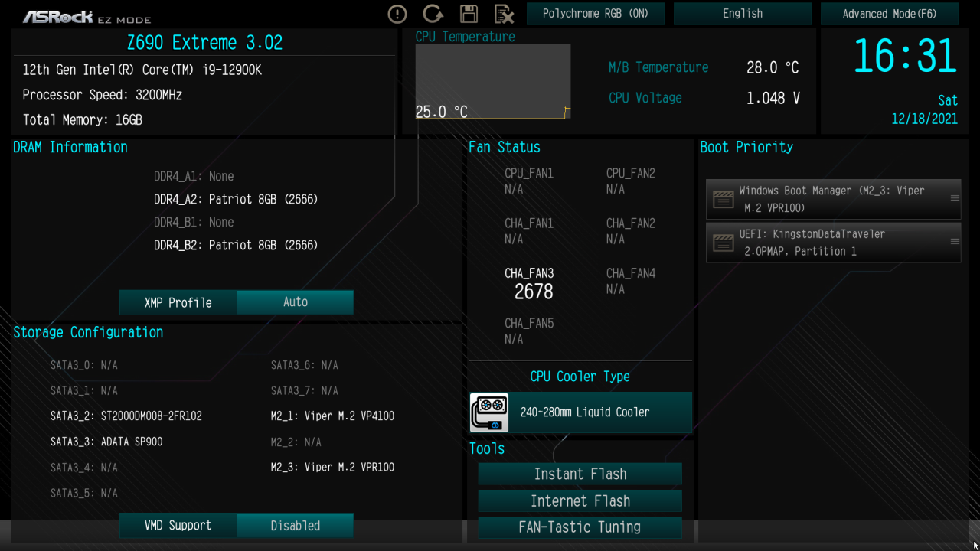Click CHA_FAN5 fan entry
The height and width of the screenshot is (551, 980).
529,331
